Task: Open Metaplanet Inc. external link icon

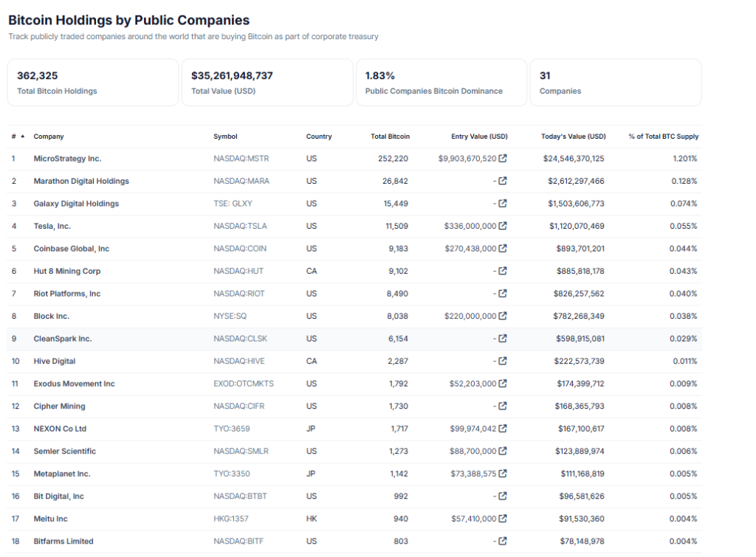Action: [503, 474]
